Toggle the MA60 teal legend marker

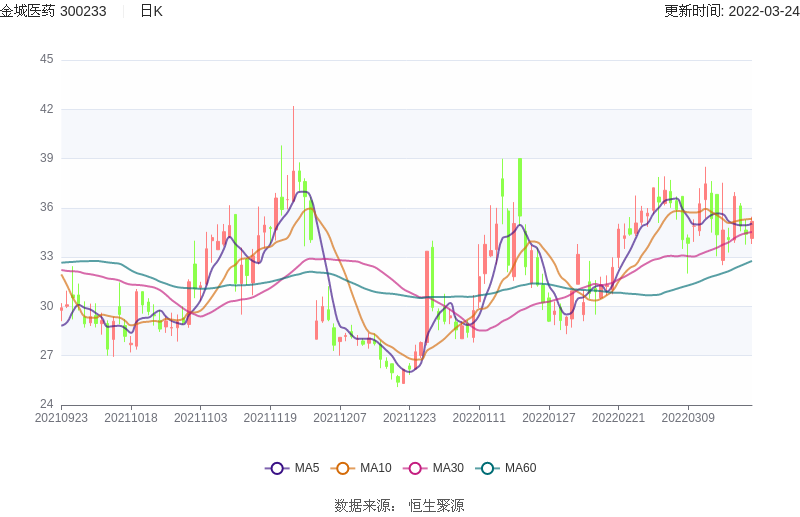487,468
